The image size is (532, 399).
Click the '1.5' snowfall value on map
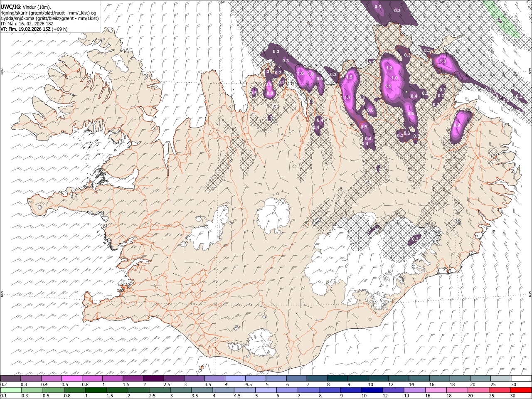point(350,77)
